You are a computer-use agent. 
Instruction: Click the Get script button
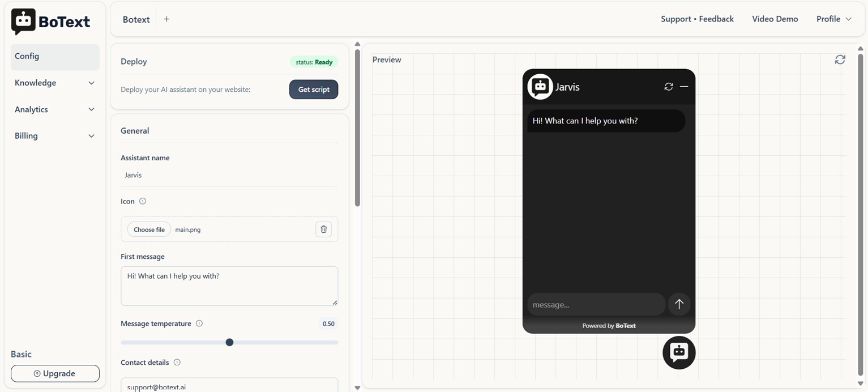tap(314, 90)
